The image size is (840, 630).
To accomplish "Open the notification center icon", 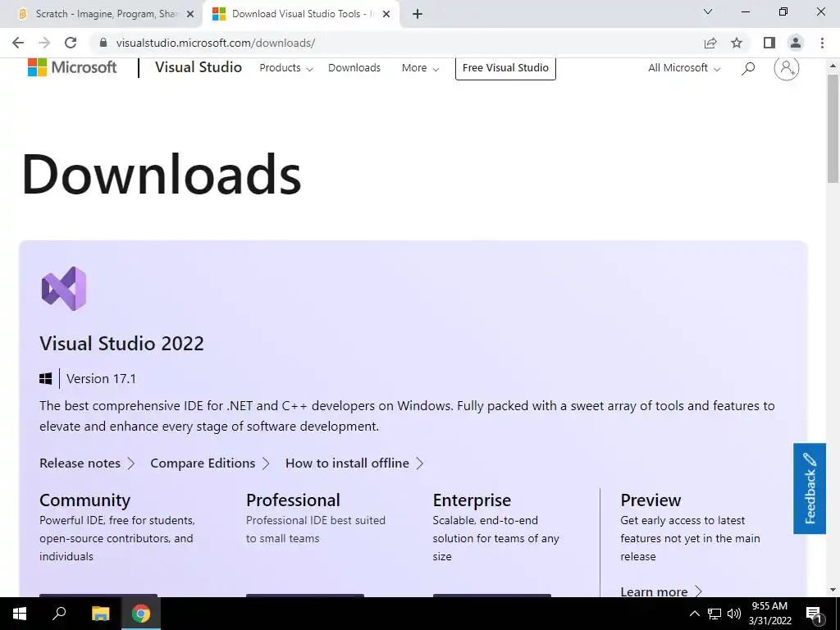I will point(814,614).
